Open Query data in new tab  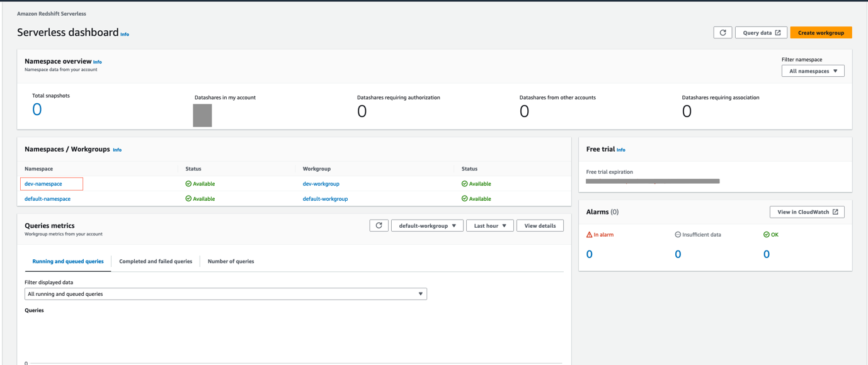click(x=761, y=33)
